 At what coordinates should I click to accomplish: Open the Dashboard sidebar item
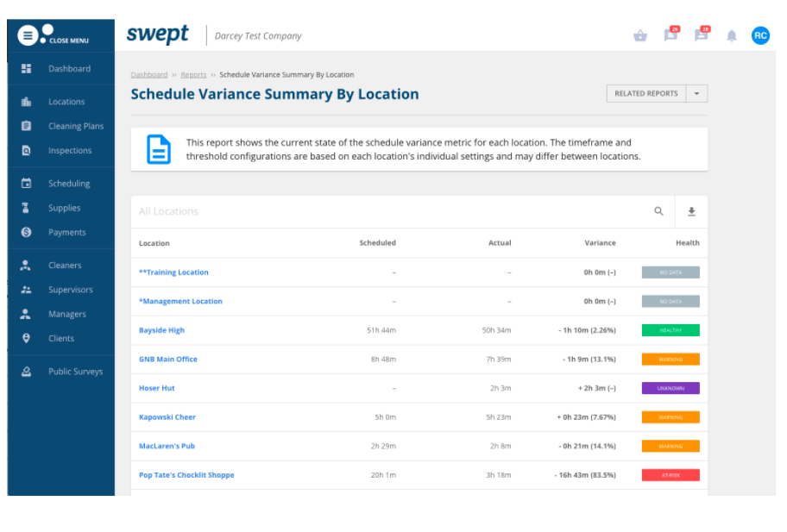[x=69, y=69]
